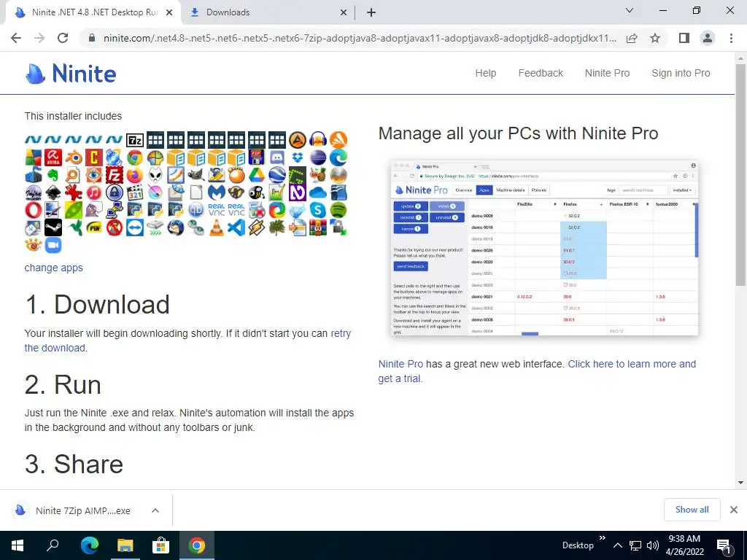Click the Visual Studio Code icon

[x=237, y=227]
